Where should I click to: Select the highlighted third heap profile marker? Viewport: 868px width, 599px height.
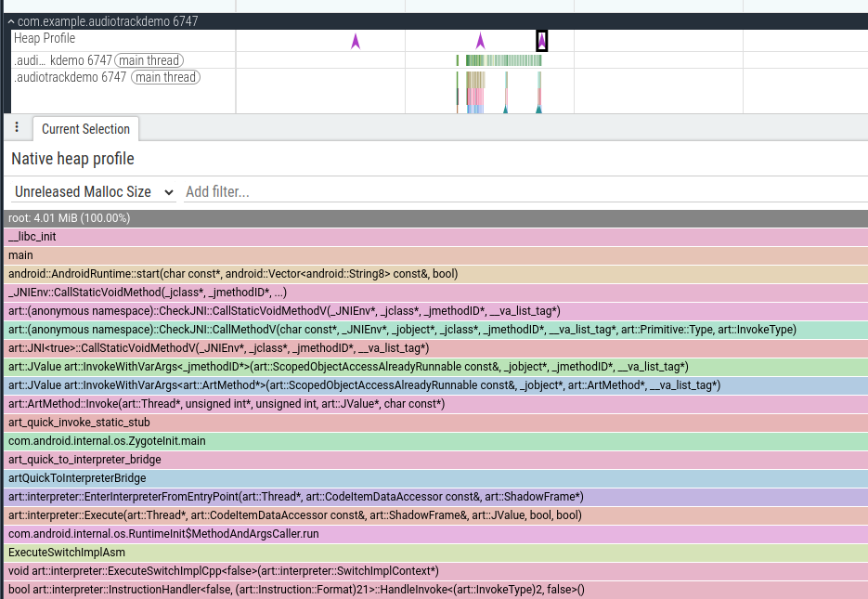click(542, 41)
